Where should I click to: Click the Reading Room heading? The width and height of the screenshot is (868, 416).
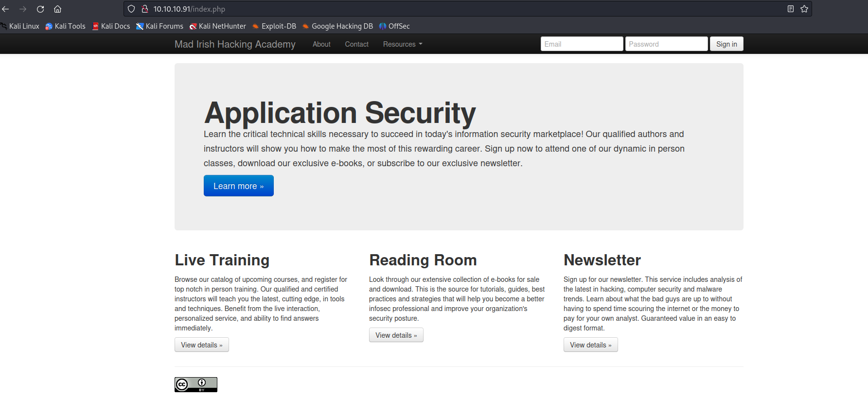tap(423, 260)
